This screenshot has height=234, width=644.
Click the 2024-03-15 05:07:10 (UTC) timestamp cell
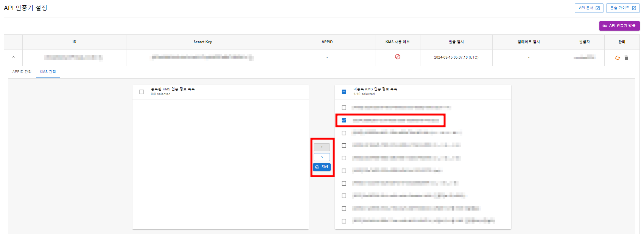[x=456, y=57]
